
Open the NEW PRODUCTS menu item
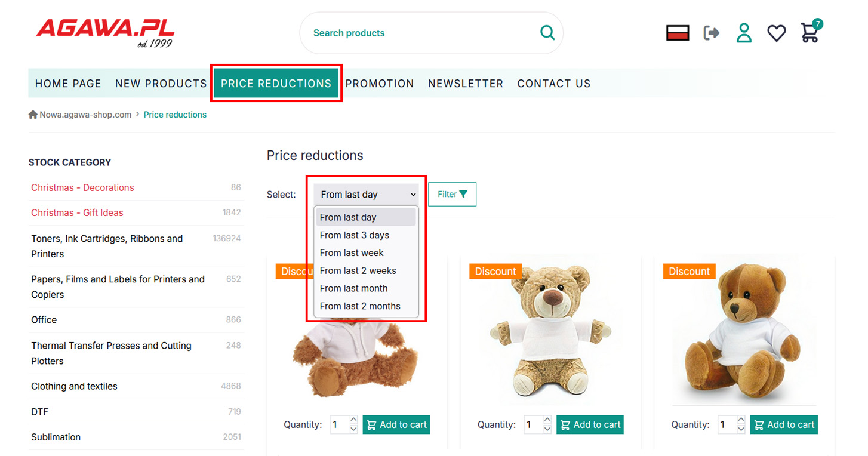(x=161, y=84)
